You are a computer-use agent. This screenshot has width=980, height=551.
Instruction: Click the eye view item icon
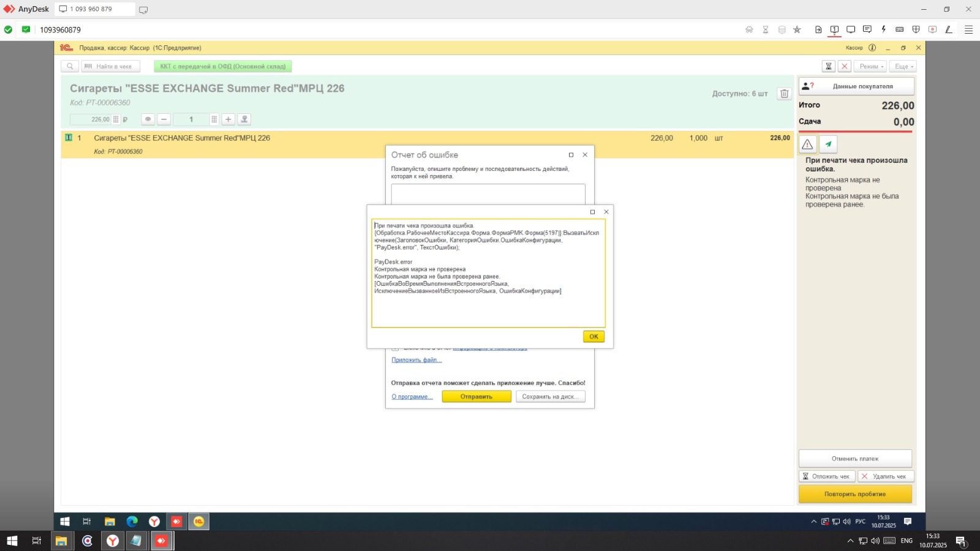[148, 119]
